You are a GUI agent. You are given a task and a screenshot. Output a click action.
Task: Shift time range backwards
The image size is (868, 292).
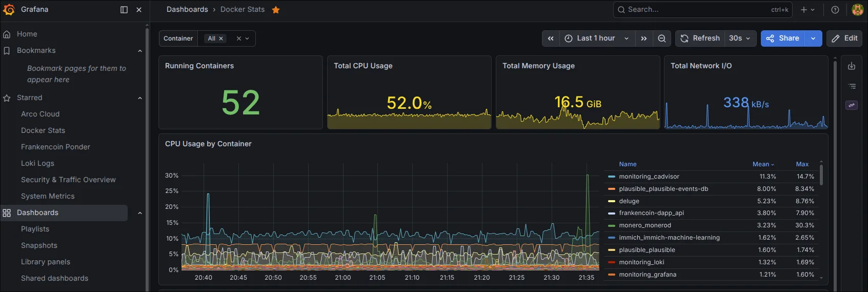551,38
